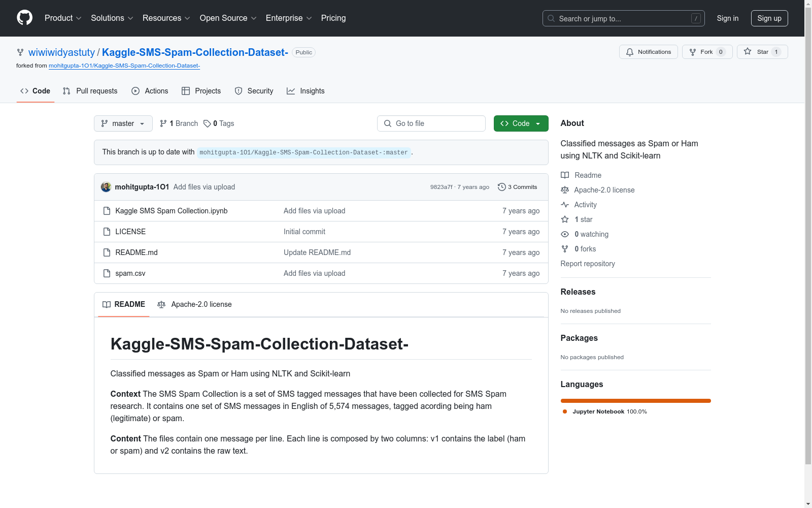Screen dimensions: 812x508
Task: Expand the Enterprise menu
Action: point(289,18)
